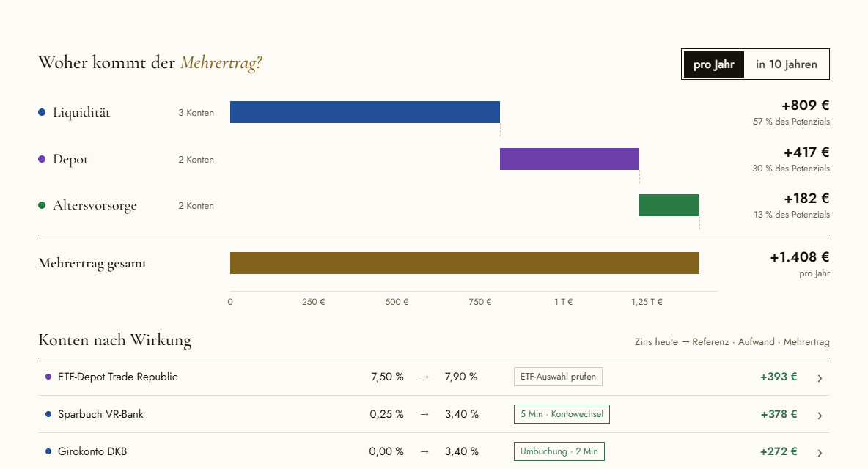
Task: Click the '0,00 %' current rate
Action: coord(386,451)
